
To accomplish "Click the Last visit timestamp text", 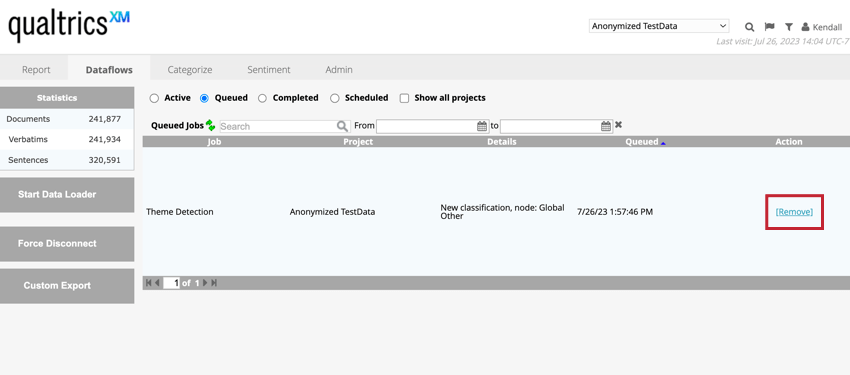I will pos(783,41).
